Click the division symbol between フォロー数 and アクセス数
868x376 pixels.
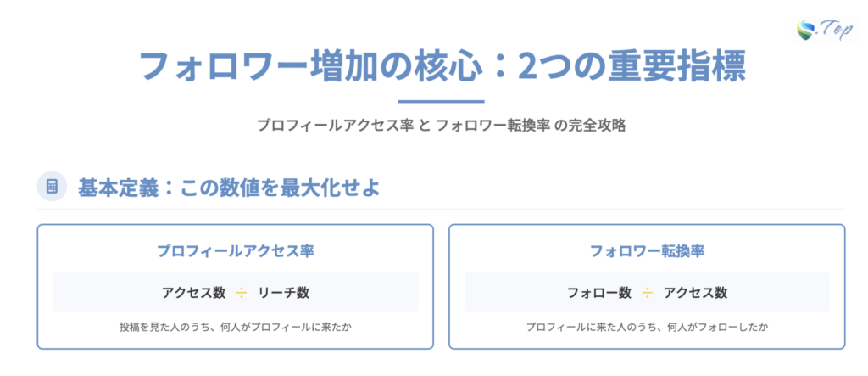click(648, 293)
